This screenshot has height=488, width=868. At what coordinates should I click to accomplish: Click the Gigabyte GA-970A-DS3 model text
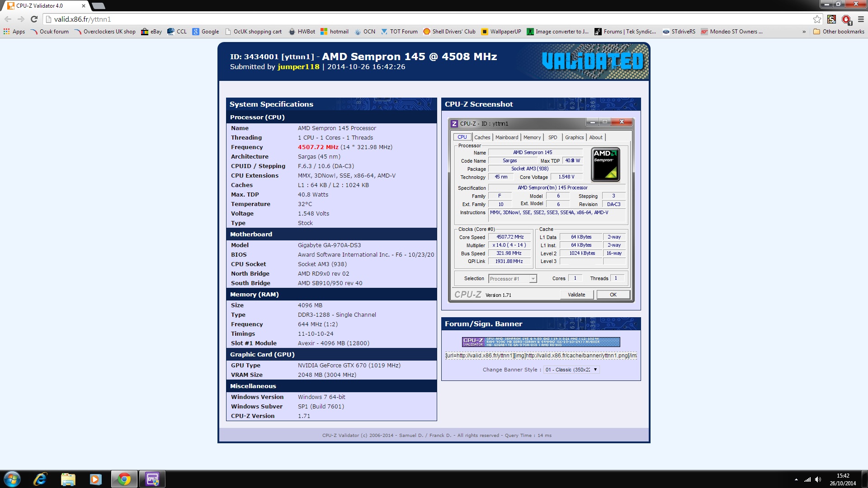click(x=329, y=245)
